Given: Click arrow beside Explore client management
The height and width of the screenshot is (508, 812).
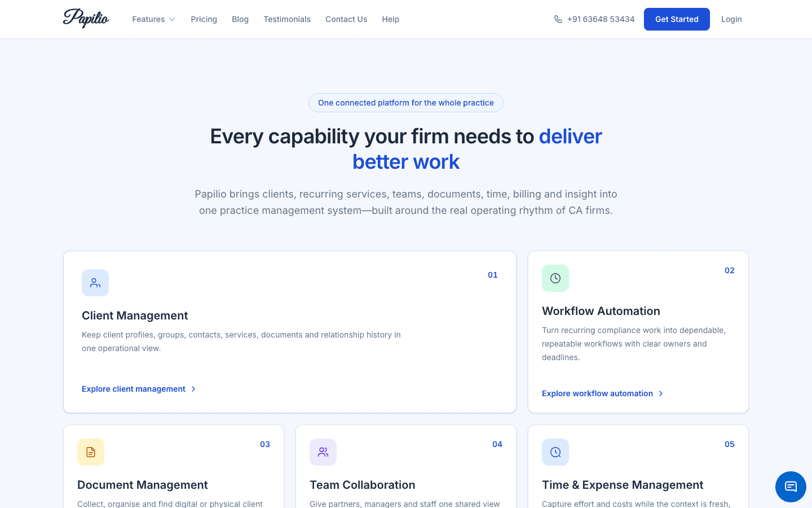Looking at the screenshot, I should click(x=193, y=389).
